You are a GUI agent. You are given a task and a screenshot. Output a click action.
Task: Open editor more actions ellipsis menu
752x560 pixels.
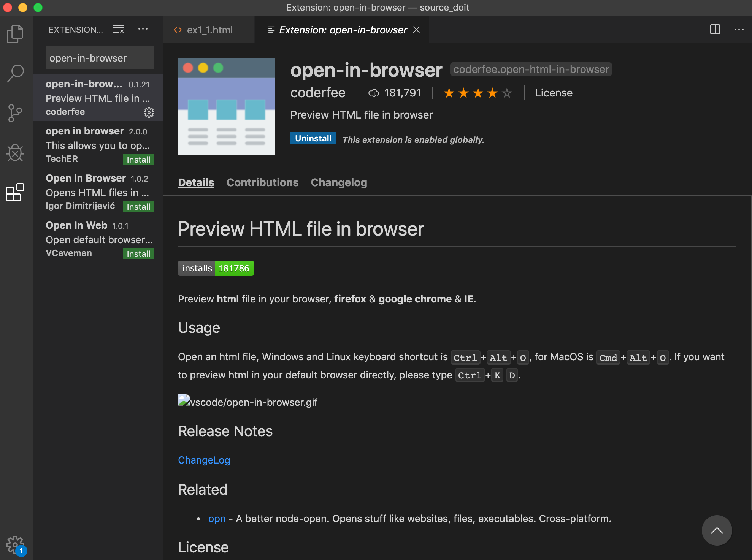coord(739,30)
